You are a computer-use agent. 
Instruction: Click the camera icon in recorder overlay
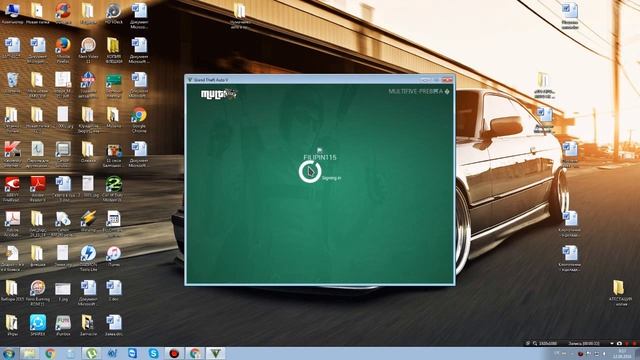619,344
